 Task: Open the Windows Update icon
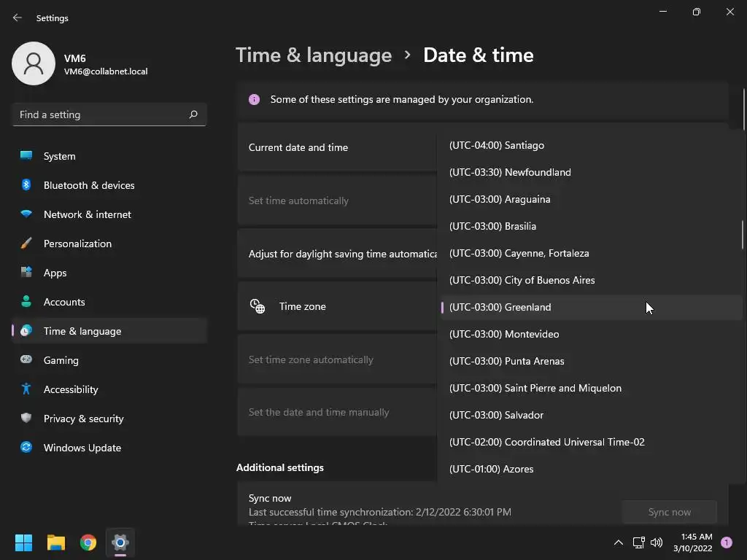pyautogui.click(x=26, y=447)
